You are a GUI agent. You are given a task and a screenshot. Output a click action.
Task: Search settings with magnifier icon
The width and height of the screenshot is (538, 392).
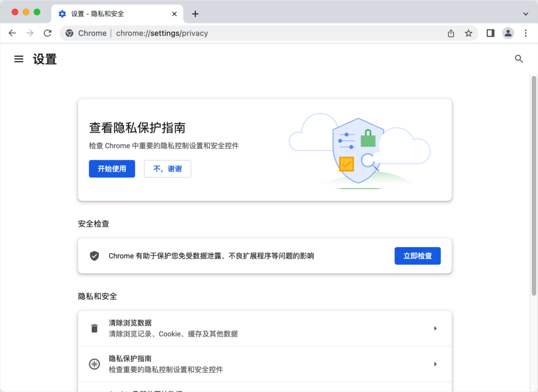(x=519, y=59)
